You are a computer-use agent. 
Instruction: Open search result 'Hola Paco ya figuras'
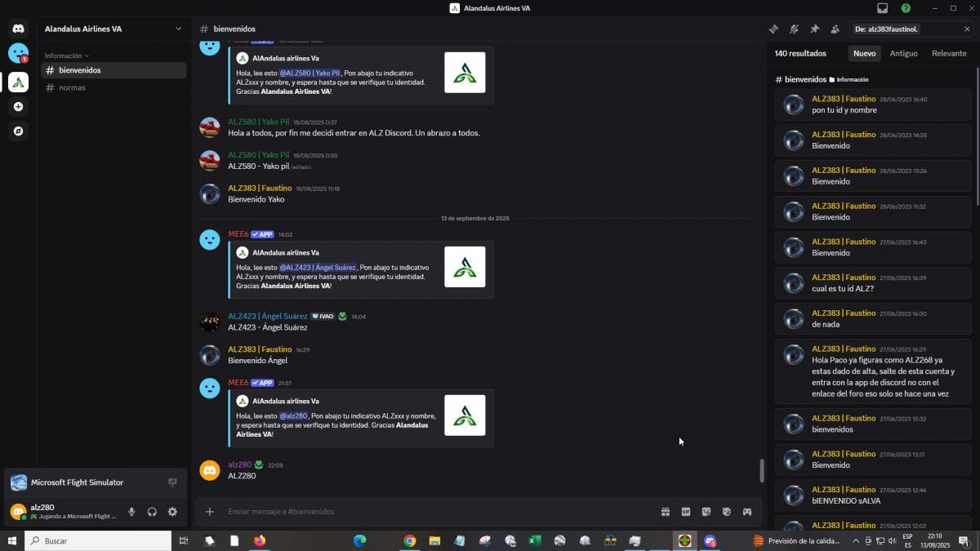tap(873, 371)
